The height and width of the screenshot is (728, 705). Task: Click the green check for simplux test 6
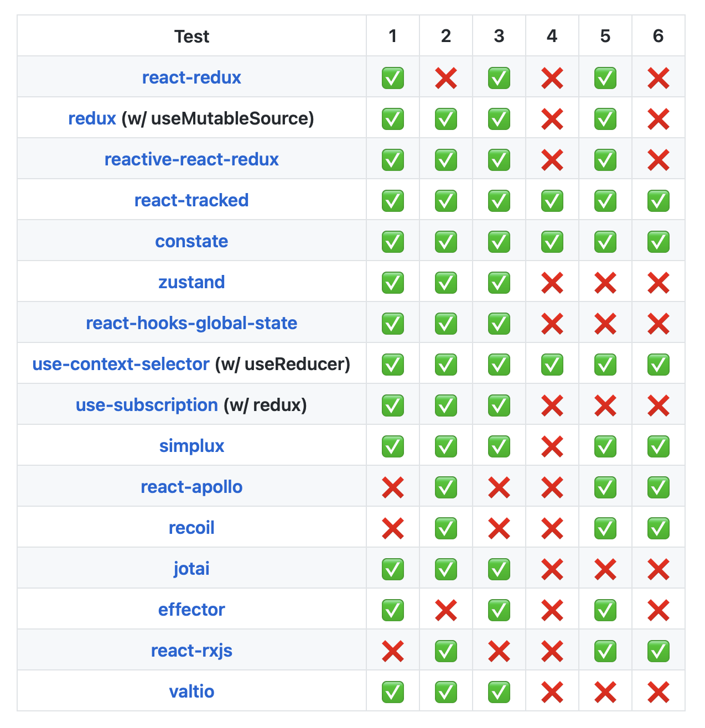pos(659,446)
